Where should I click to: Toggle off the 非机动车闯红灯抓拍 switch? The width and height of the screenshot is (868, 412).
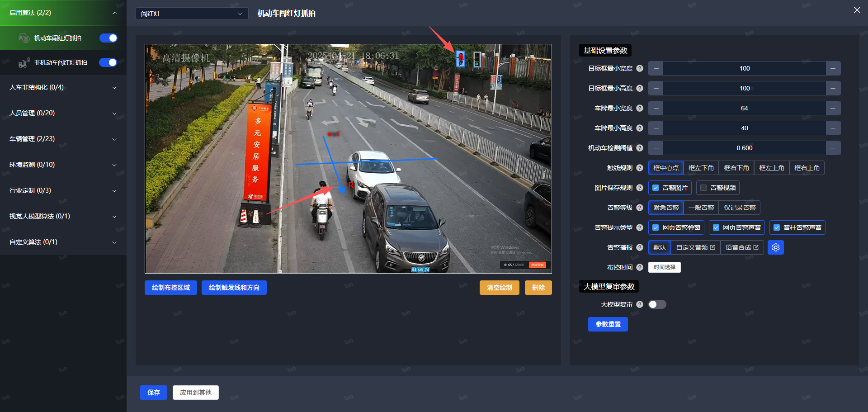(108, 62)
